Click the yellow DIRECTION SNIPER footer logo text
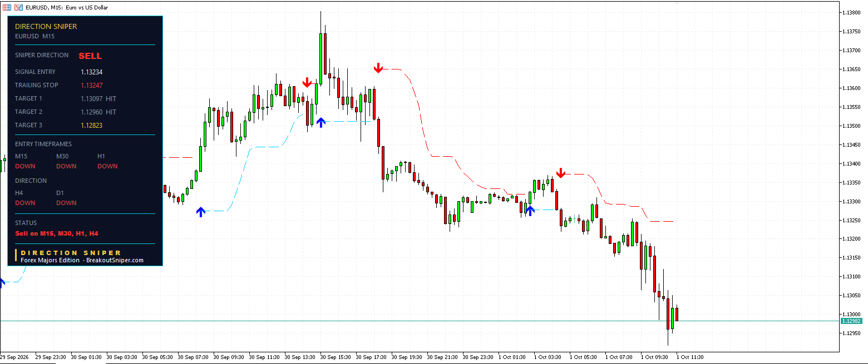868x364 pixels. pyautogui.click(x=71, y=253)
